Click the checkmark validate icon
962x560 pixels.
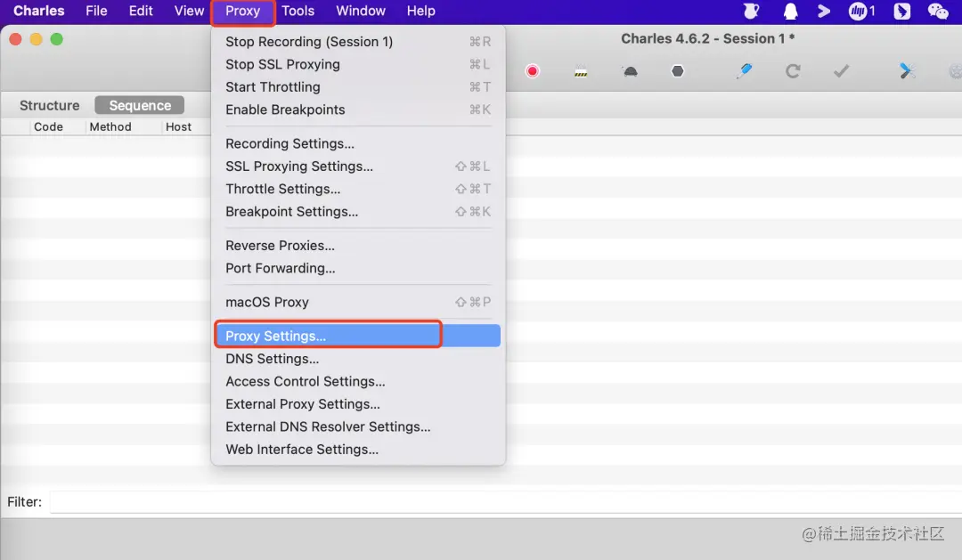point(841,71)
